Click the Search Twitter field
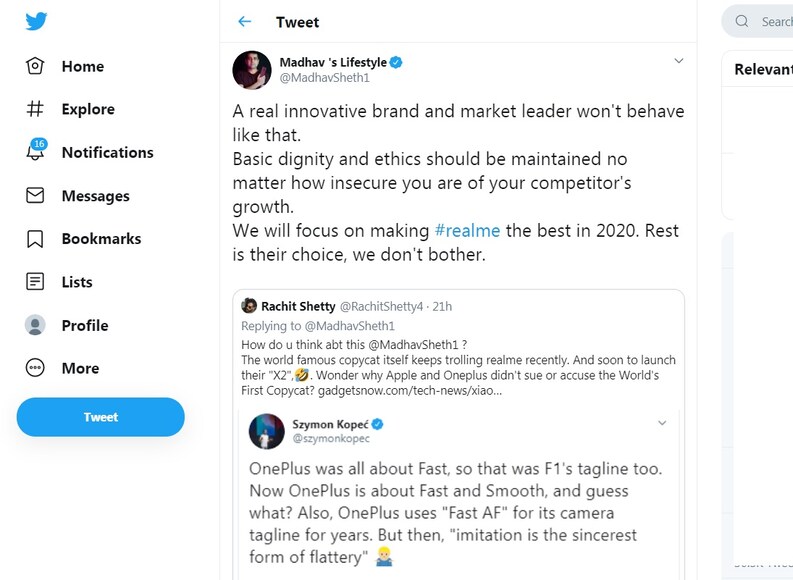Image resolution: width=793 pixels, height=580 pixels. point(775,21)
